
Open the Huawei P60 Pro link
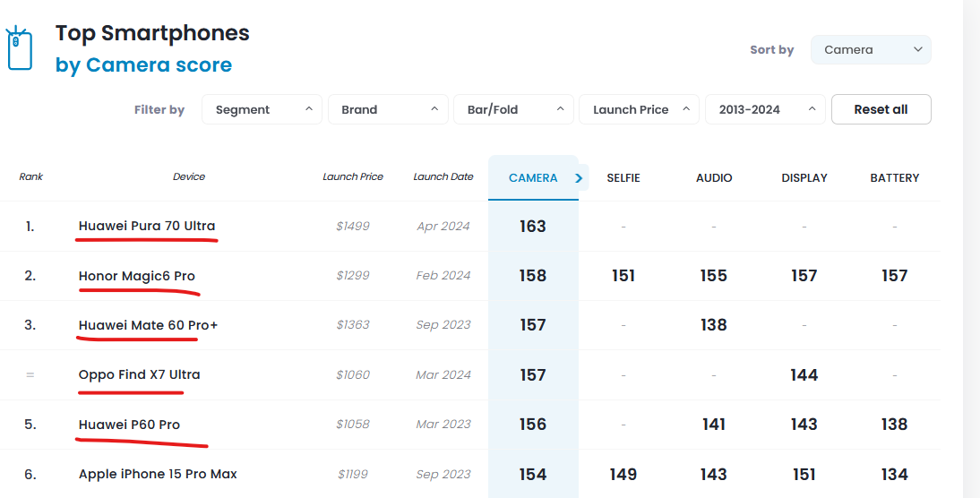pos(129,425)
